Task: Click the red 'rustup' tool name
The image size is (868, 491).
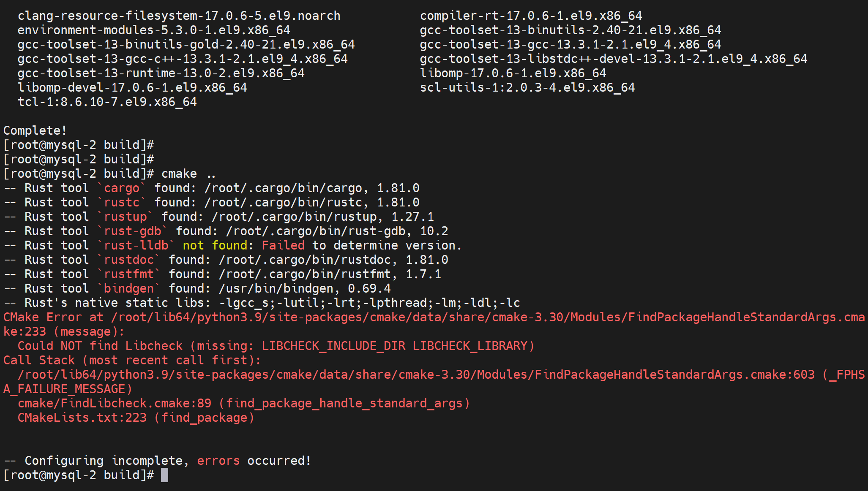Action: [126, 217]
